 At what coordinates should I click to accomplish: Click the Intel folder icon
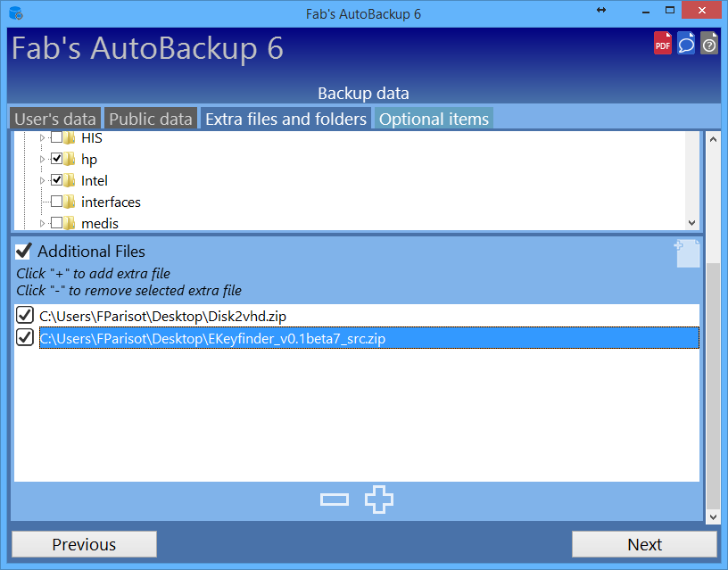(x=70, y=180)
